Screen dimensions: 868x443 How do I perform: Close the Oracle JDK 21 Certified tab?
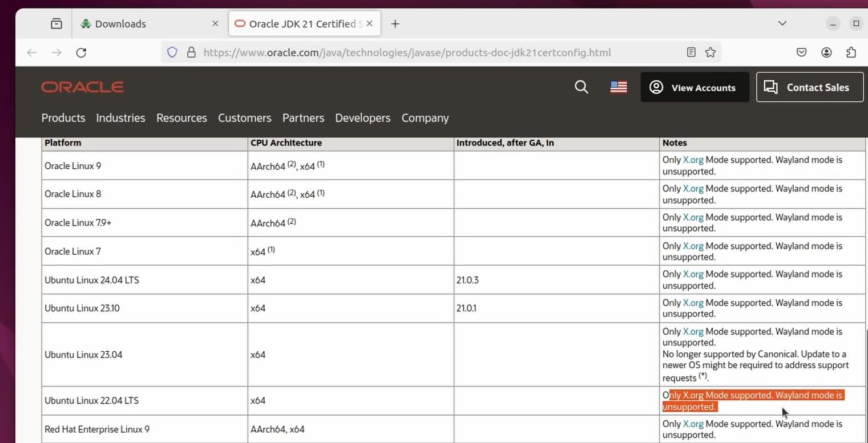pyautogui.click(x=370, y=23)
